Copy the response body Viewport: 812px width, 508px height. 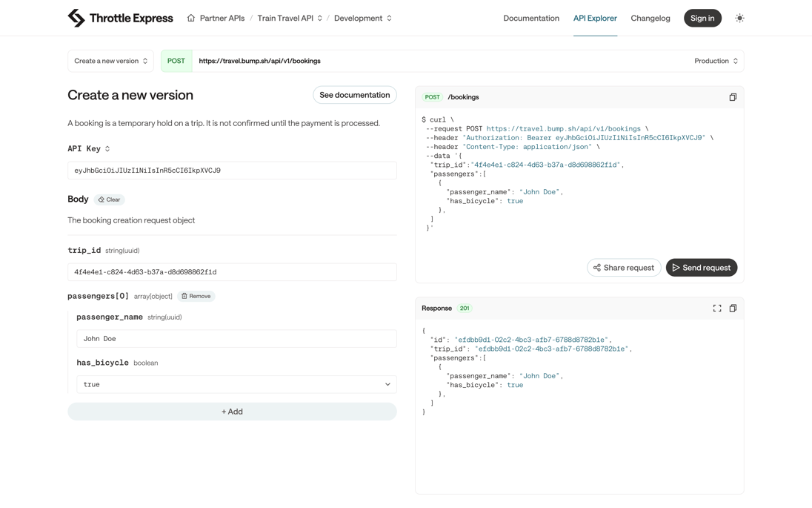733,308
